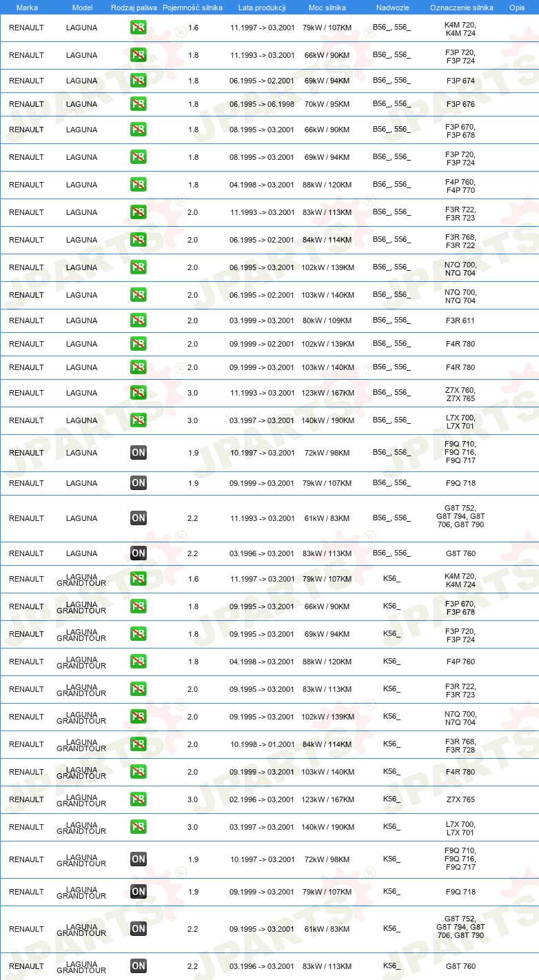Select the cell F3R 768, F3R 728
Viewport: 539px width, 980px height.
(x=460, y=746)
